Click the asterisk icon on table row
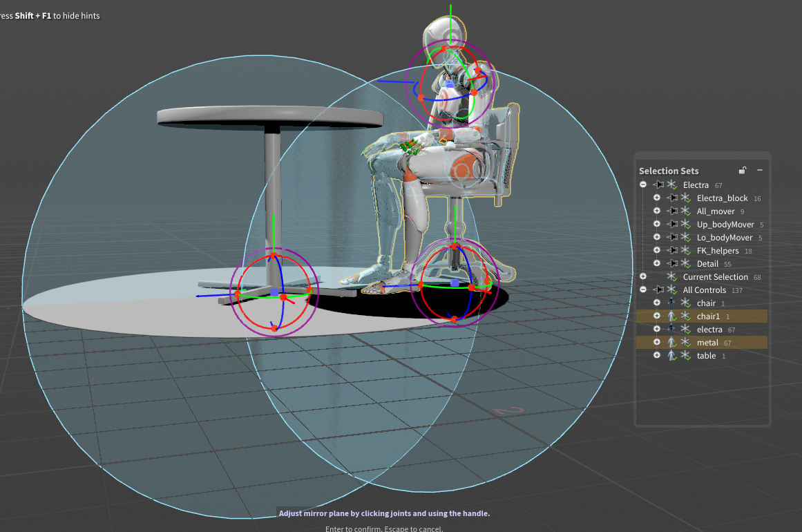Screen dimensions: 802x532 [686, 356]
